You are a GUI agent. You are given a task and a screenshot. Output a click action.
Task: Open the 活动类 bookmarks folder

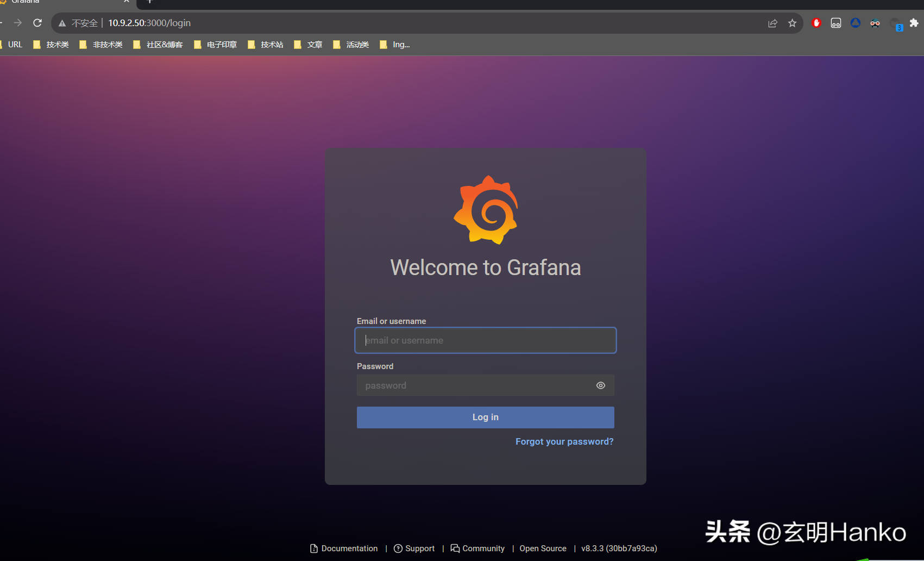coord(351,45)
